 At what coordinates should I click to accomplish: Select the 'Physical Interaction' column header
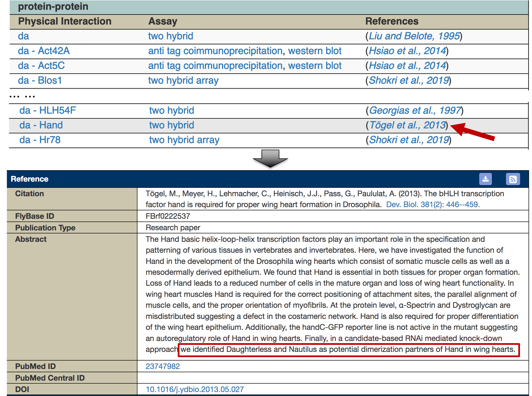pyautogui.click(x=65, y=21)
